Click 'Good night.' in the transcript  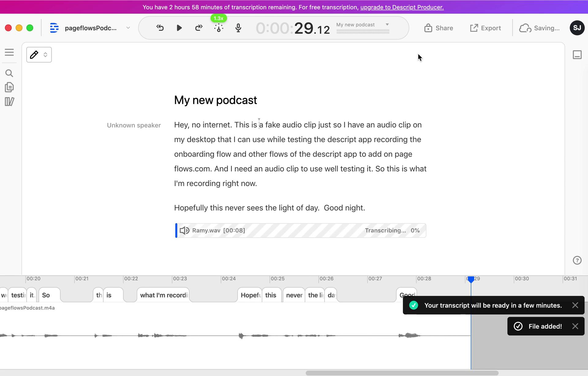(345, 208)
